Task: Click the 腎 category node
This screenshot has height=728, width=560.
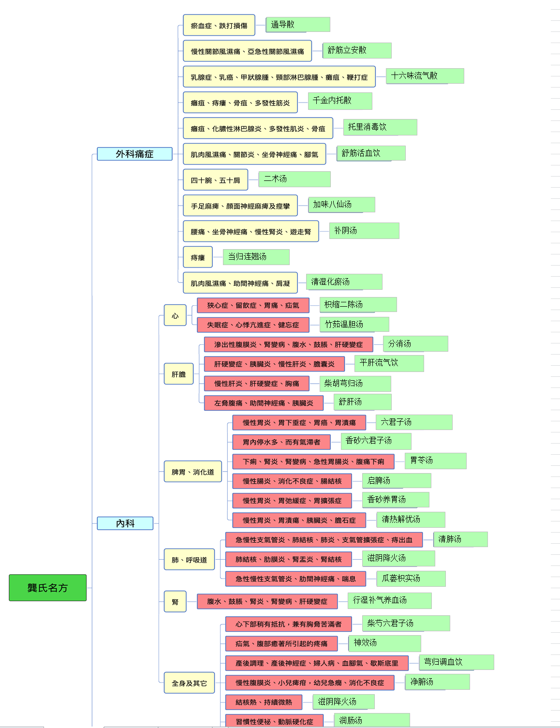Action: (175, 602)
